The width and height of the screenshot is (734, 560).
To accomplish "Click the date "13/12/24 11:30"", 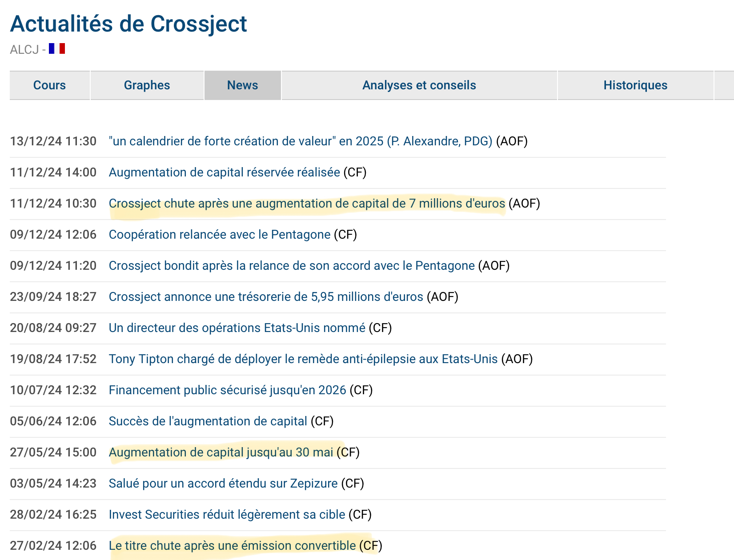I will click(x=53, y=141).
